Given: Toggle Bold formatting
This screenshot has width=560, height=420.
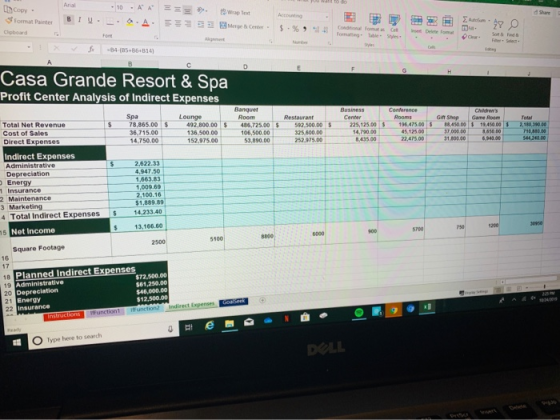Looking at the screenshot, I should 69,20.
